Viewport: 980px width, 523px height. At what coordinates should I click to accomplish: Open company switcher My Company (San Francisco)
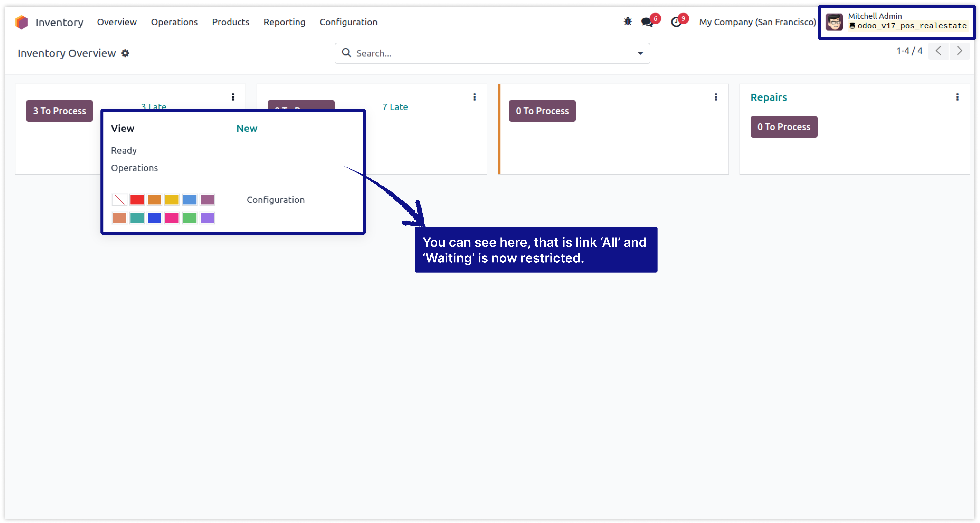click(x=757, y=22)
